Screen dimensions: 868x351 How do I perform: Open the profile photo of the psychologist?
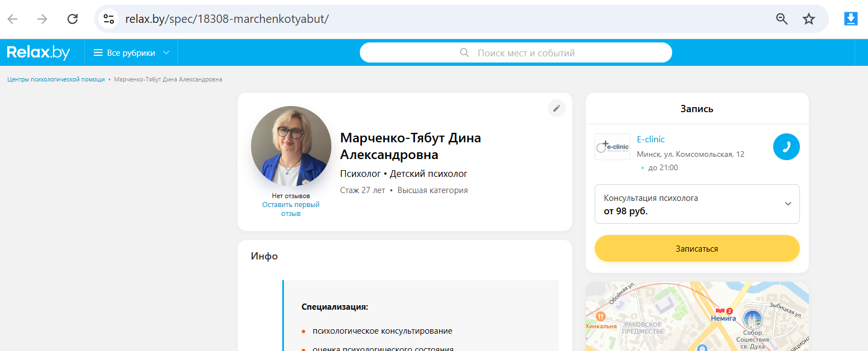point(291,146)
